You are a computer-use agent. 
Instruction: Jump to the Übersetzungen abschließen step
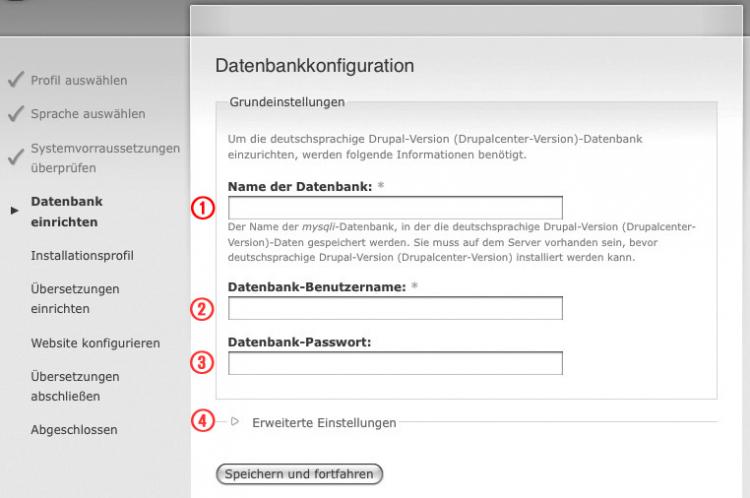75,386
